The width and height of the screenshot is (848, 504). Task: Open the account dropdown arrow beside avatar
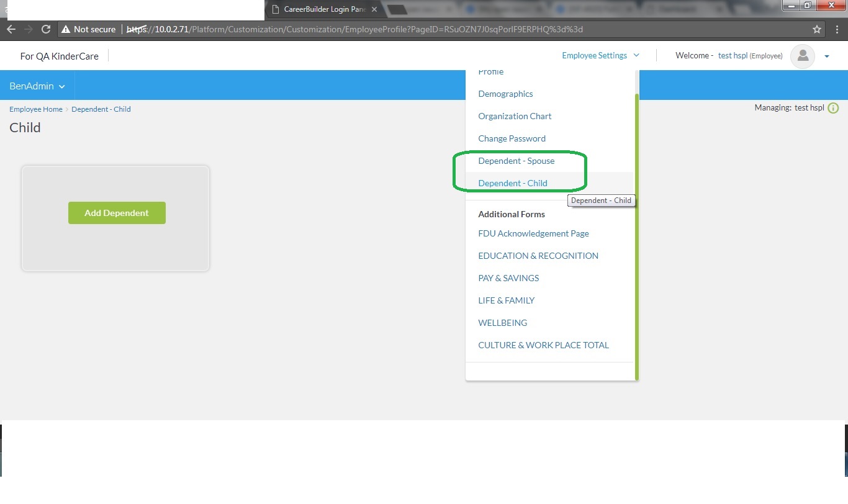827,56
